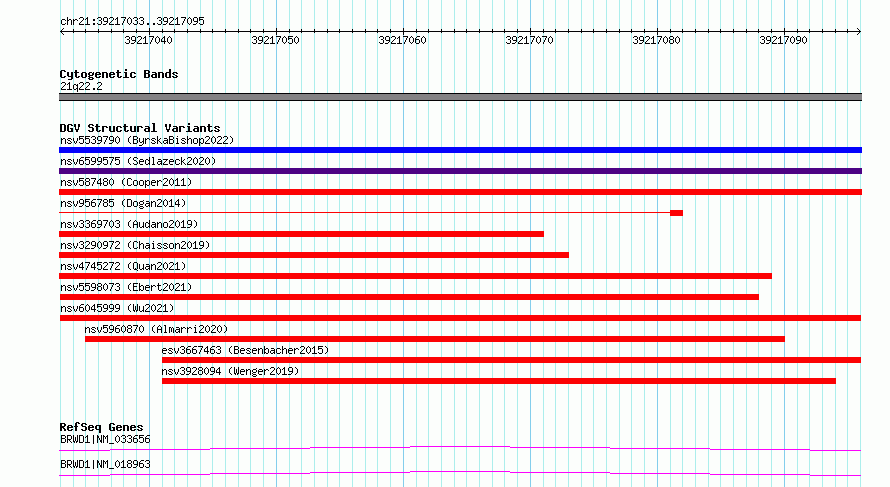Screen dimensions: 890x487
Task: Open nsv5960870 (Almarri2020) variant
Action: (156, 329)
